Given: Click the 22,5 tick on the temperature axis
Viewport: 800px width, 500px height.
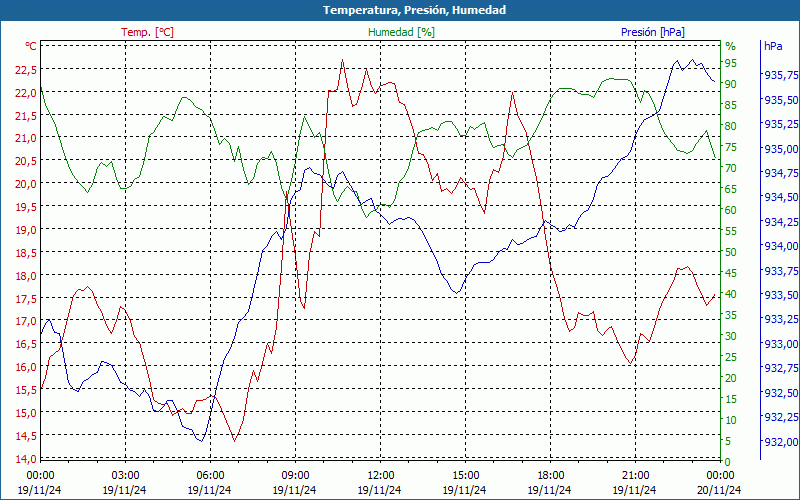Looking at the screenshot, I should pyautogui.click(x=26, y=70).
